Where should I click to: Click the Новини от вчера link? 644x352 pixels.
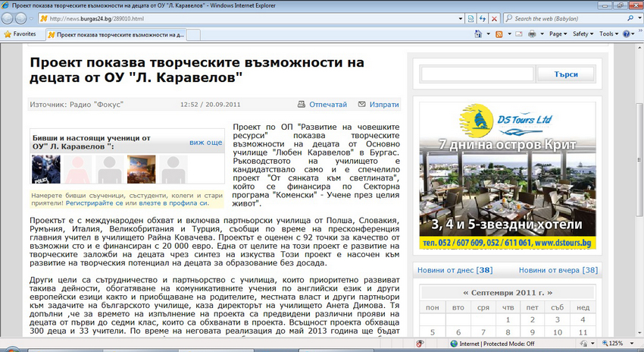(558, 270)
